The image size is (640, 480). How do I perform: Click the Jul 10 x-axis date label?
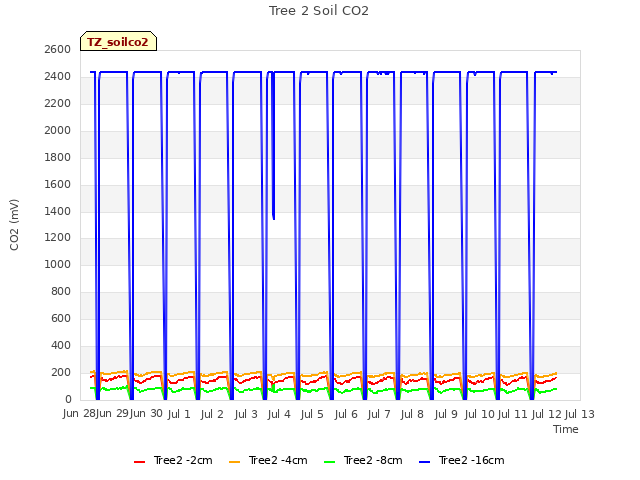pos(479,414)
